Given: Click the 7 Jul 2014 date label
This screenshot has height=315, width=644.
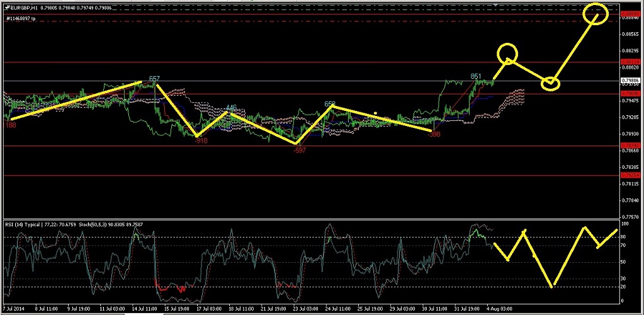Looking at the screenshot, I should 14,309.
